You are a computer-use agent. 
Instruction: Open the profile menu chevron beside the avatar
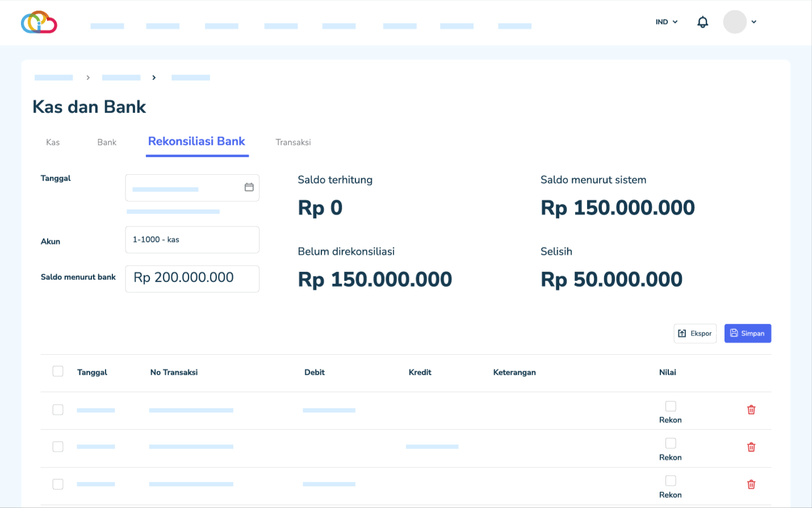754,22
